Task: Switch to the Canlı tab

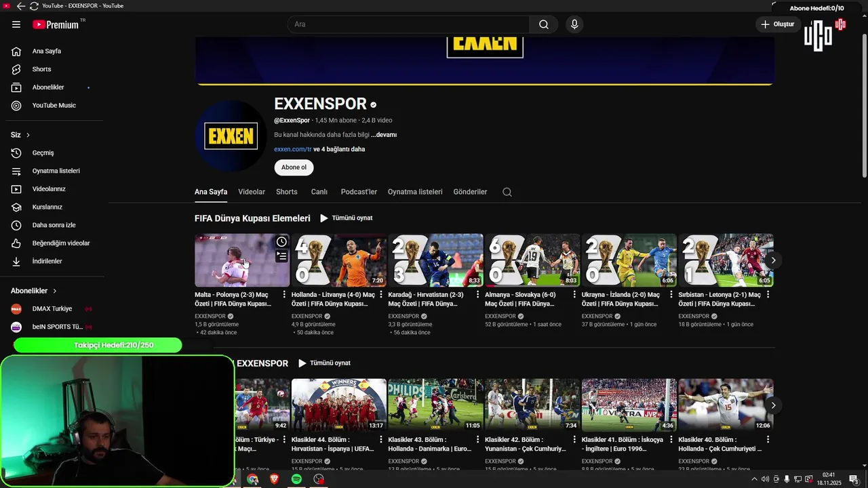Action: 319,192
